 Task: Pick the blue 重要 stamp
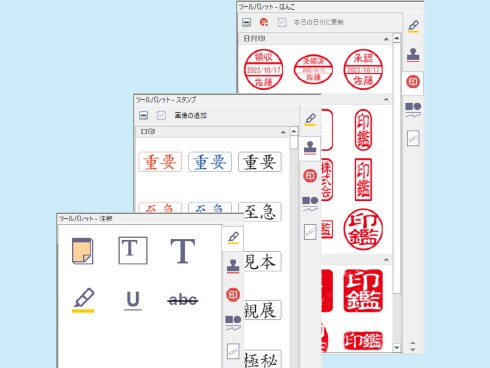[x=210, y=162]
